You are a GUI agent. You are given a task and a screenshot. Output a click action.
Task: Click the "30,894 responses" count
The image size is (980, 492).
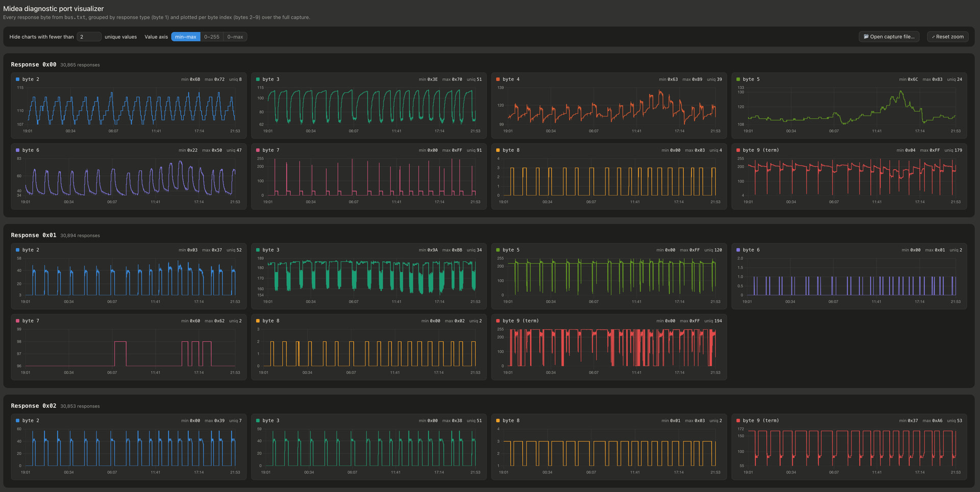[x=80, y=236]
